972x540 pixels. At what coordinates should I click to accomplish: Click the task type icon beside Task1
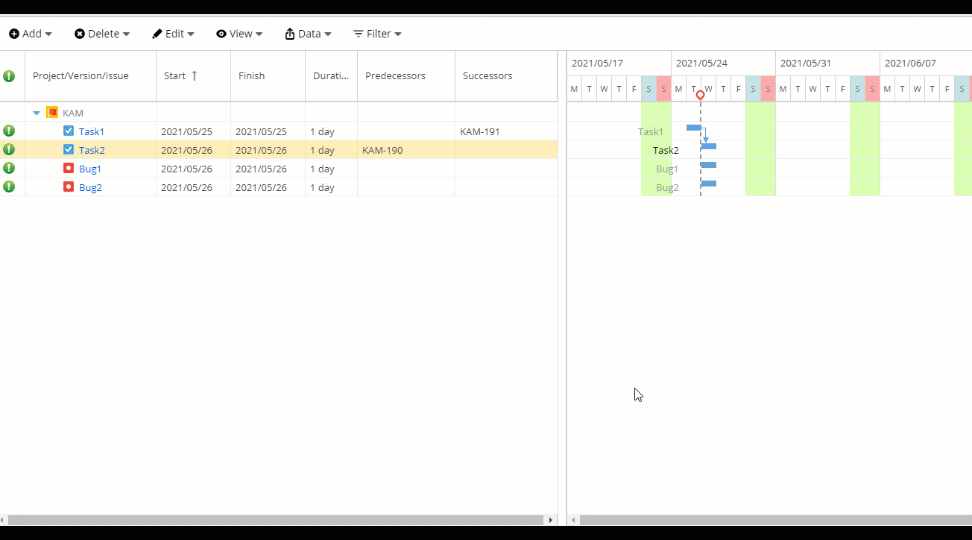tap(68, 131)
